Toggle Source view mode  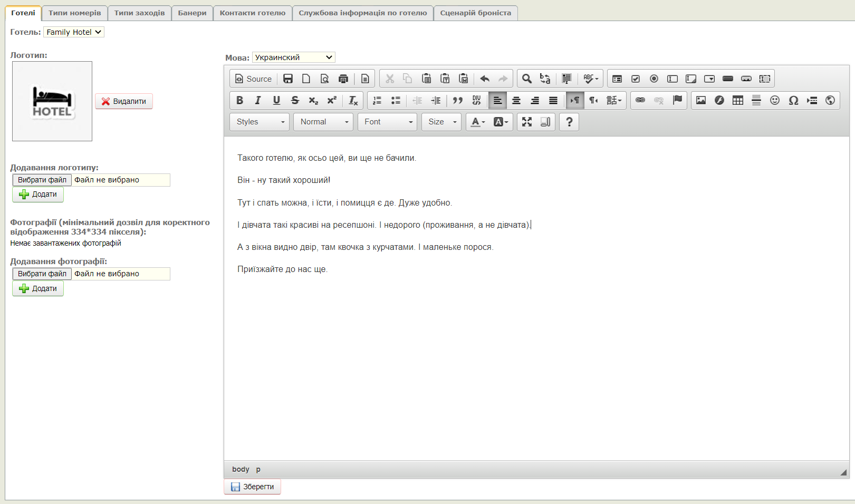coord(253,79)
